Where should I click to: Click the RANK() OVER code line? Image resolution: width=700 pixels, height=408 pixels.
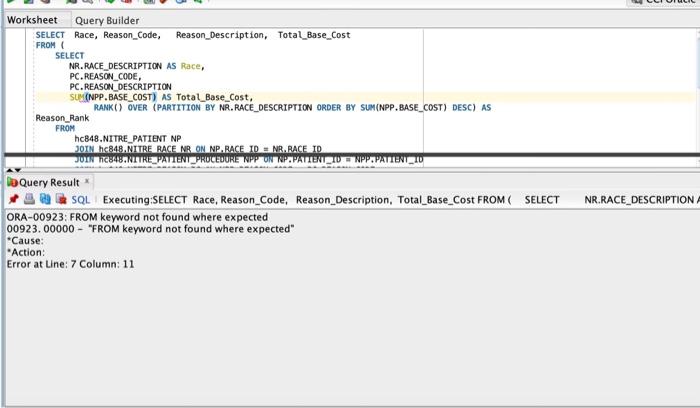[x=292, y=108]
